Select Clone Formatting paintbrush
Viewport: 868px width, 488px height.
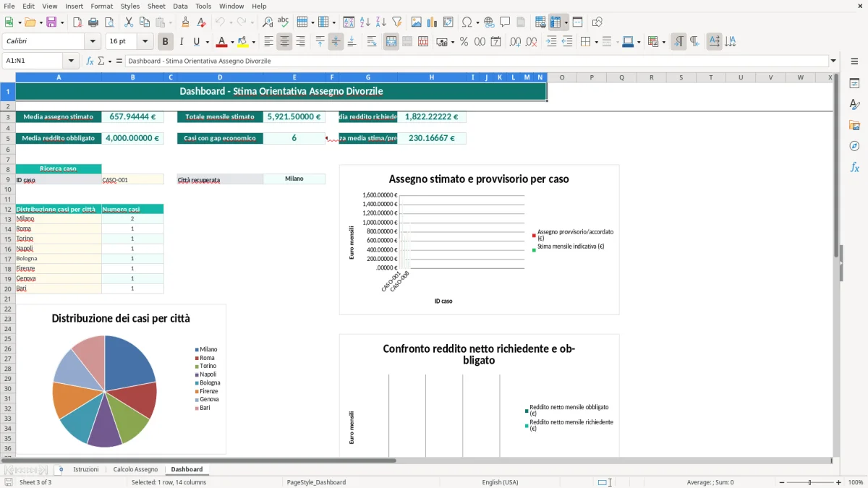[185, 22]
